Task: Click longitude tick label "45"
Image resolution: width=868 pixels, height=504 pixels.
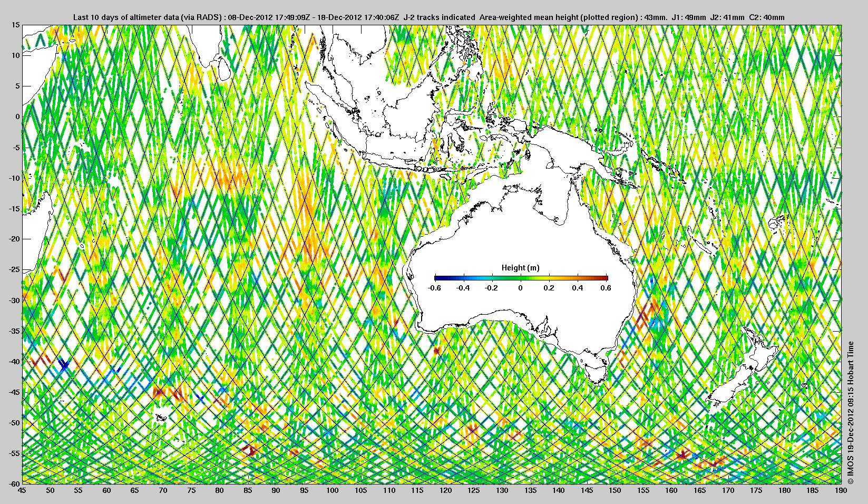Action: click(22, 490)
